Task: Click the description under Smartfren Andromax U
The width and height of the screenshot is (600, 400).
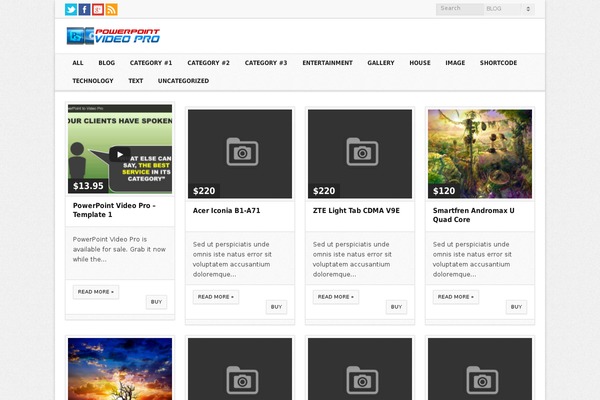Action: tap(472, 259)
